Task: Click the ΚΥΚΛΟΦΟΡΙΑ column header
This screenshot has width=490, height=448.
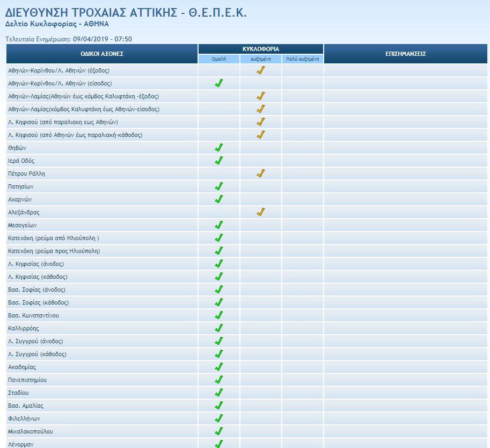Action: tap(261, 49)
